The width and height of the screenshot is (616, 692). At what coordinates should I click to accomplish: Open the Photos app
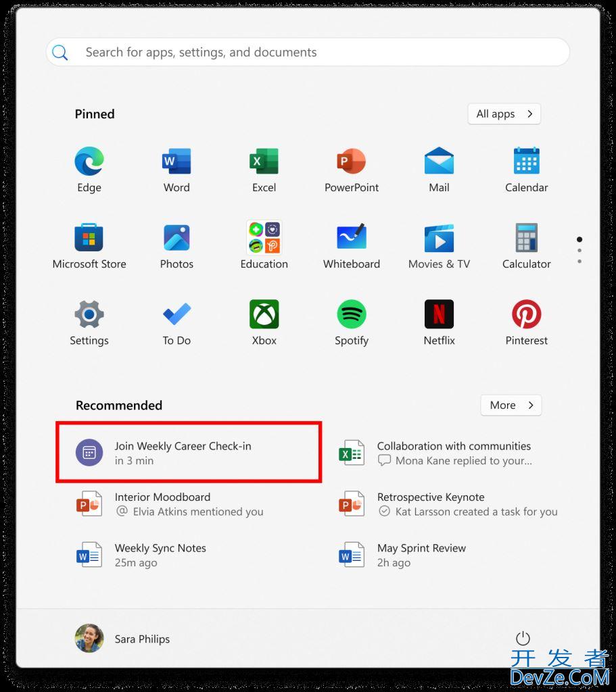(176, 237)
